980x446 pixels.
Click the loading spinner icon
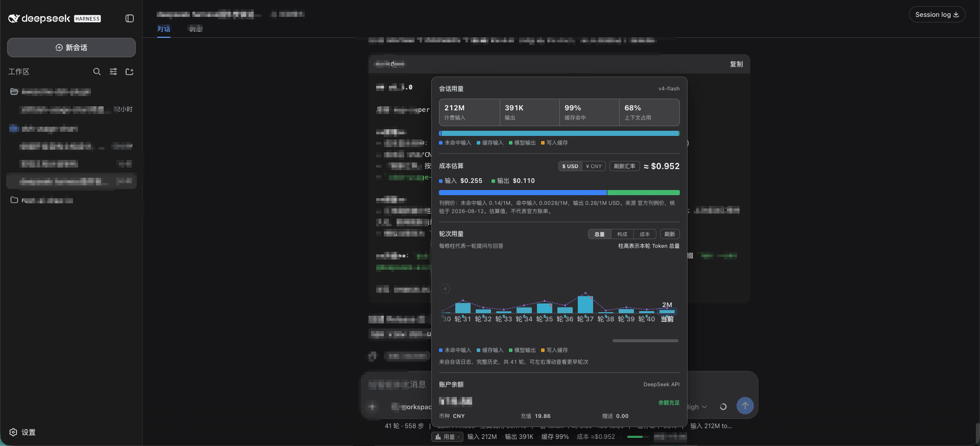(723, 407)
